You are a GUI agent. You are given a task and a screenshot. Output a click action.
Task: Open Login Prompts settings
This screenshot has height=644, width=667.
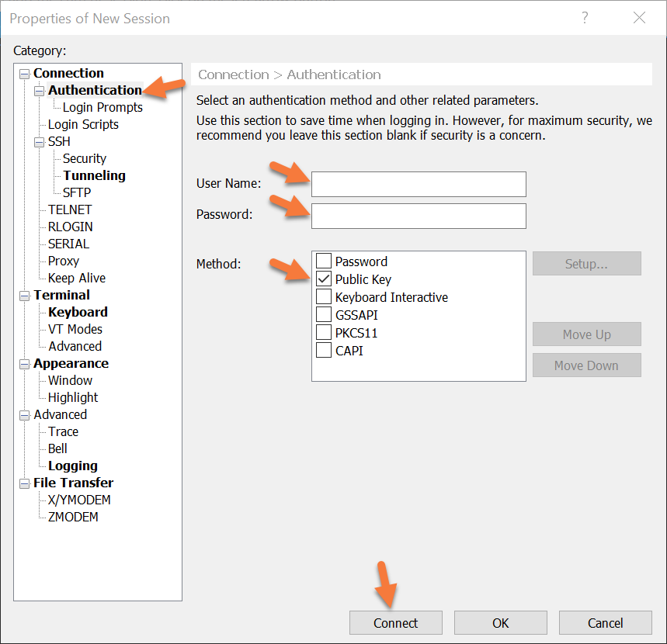click(x=102, y=107)
